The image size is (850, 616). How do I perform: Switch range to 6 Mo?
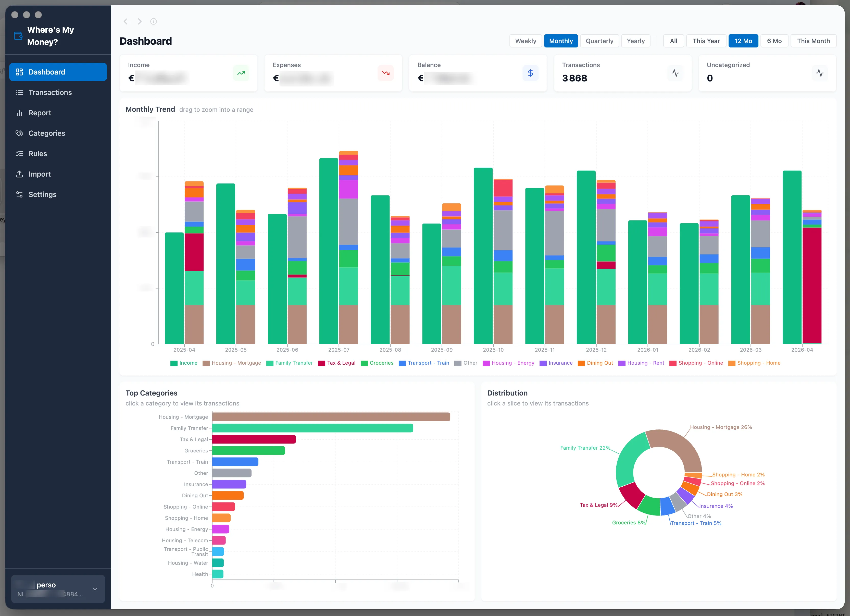774,41
